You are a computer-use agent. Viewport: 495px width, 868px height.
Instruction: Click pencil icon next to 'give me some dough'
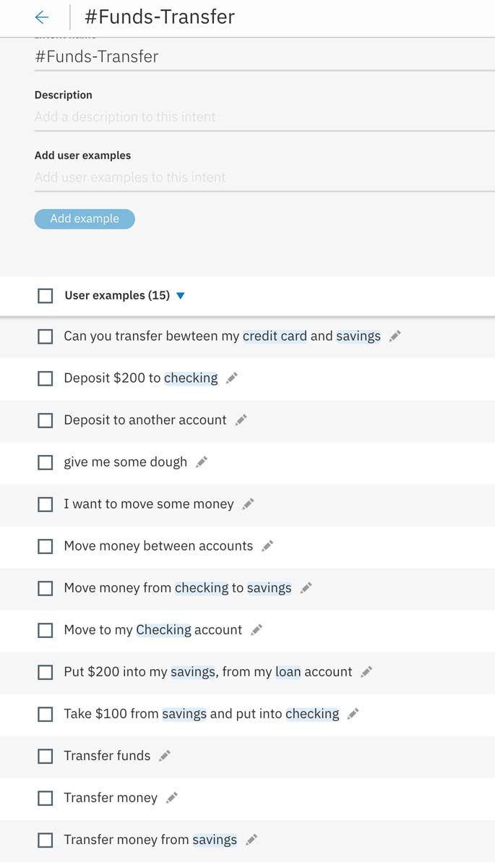(x=202, y=462)
